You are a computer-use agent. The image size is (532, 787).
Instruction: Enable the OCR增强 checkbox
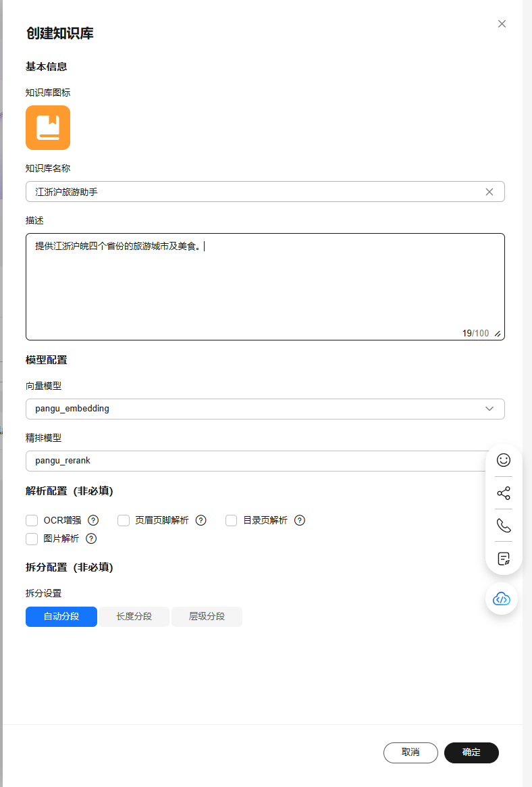pos(32,520)
